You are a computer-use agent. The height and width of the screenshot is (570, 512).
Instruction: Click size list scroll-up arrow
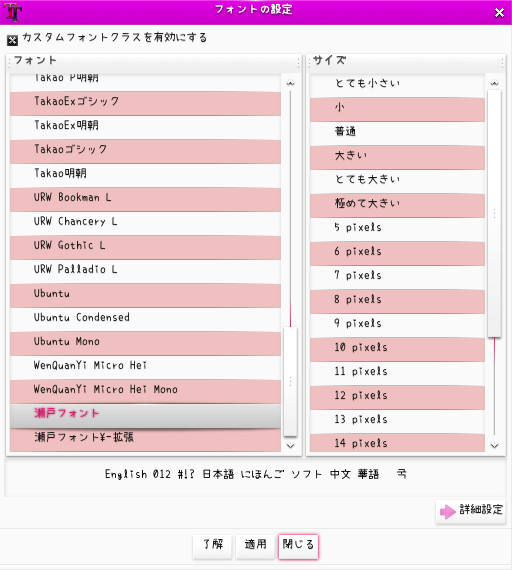tap(494, 83)
